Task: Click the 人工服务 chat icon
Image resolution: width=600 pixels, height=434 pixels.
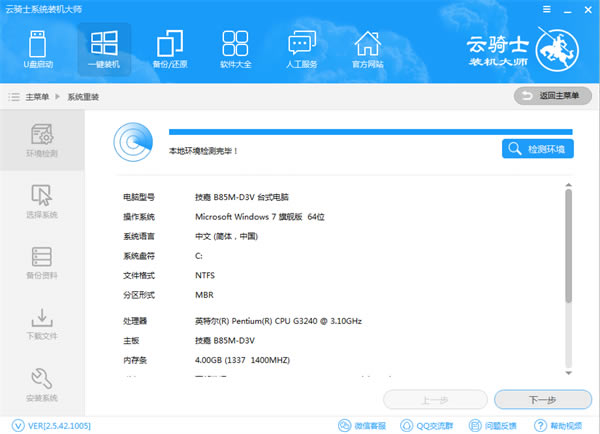Action: coord(302,48)
